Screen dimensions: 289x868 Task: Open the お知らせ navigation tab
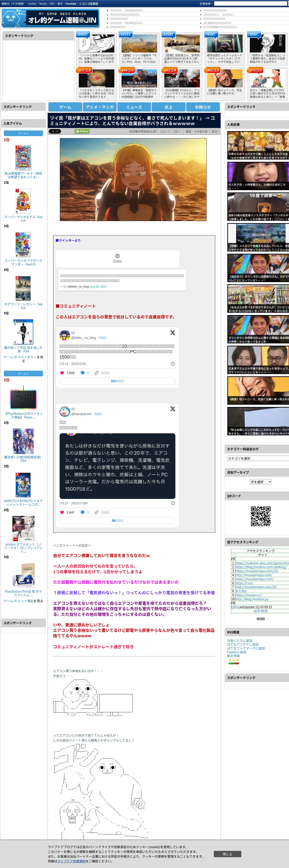tap(203, 107)
